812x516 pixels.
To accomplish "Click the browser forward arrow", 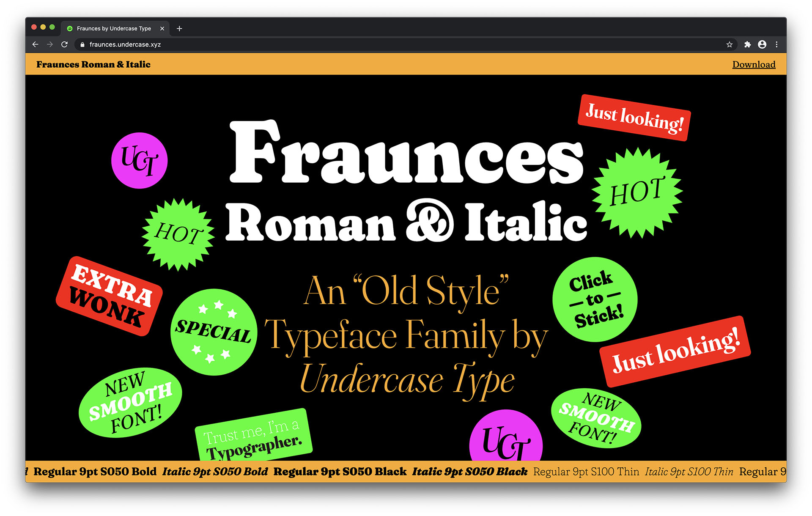I will (50, 44).
